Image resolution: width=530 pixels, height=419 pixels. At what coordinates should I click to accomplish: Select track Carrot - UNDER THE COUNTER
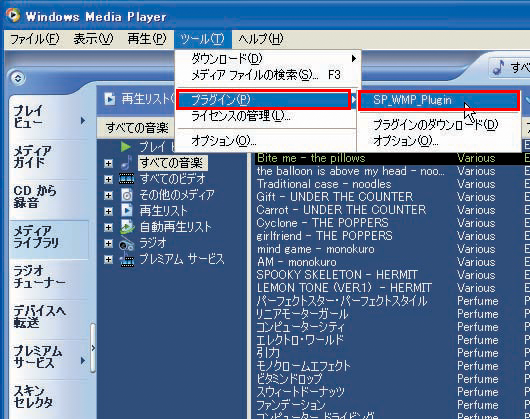pyautogui.click(x=341, y=210)
